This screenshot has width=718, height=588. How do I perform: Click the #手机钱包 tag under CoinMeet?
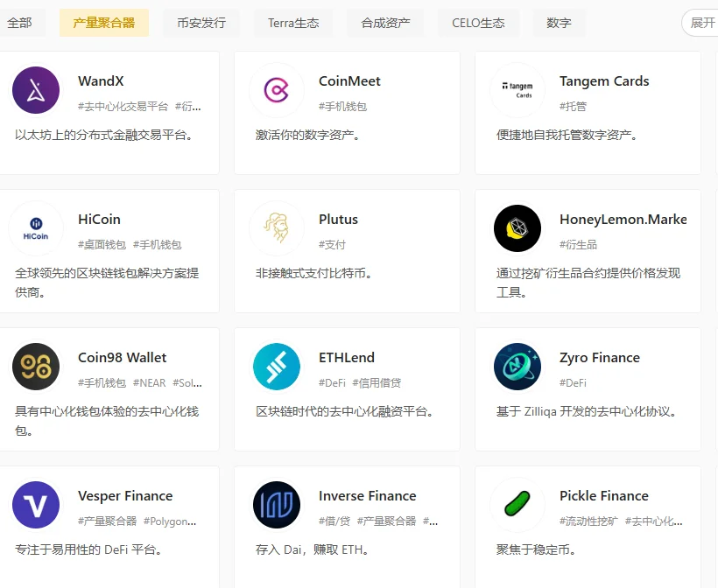point(343,107)
